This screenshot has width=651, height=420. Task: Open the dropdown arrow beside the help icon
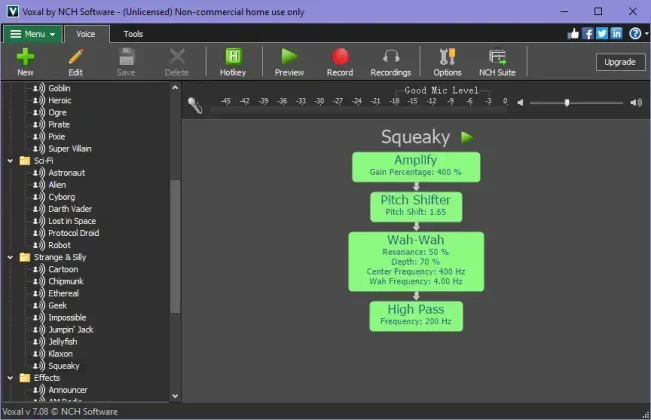click(x=646, y=34)
